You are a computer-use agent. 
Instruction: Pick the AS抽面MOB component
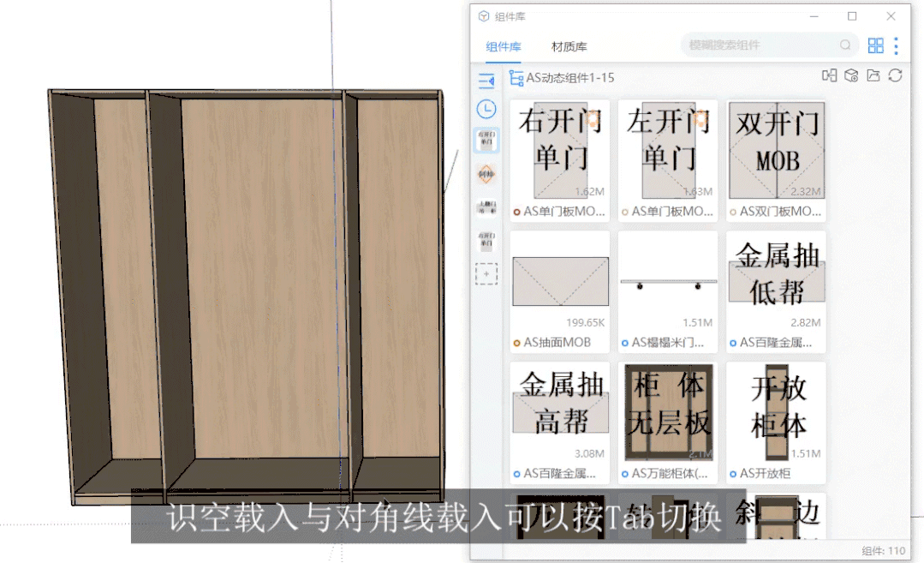pyautogui.click(x=560, y=281)
